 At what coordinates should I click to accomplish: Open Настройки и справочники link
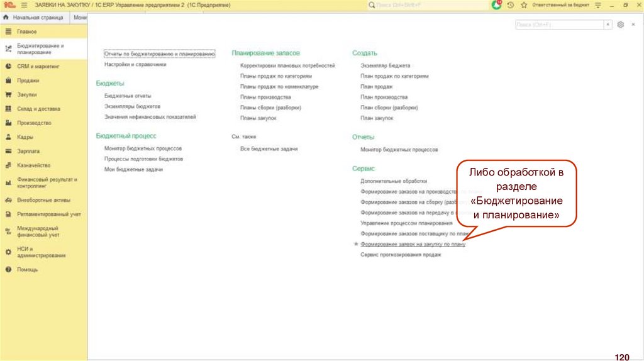[x=135, y=65]
